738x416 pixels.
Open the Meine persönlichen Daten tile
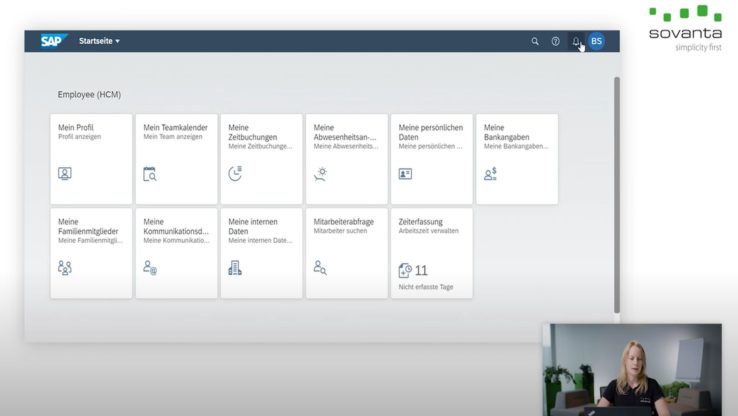[431, 158]
